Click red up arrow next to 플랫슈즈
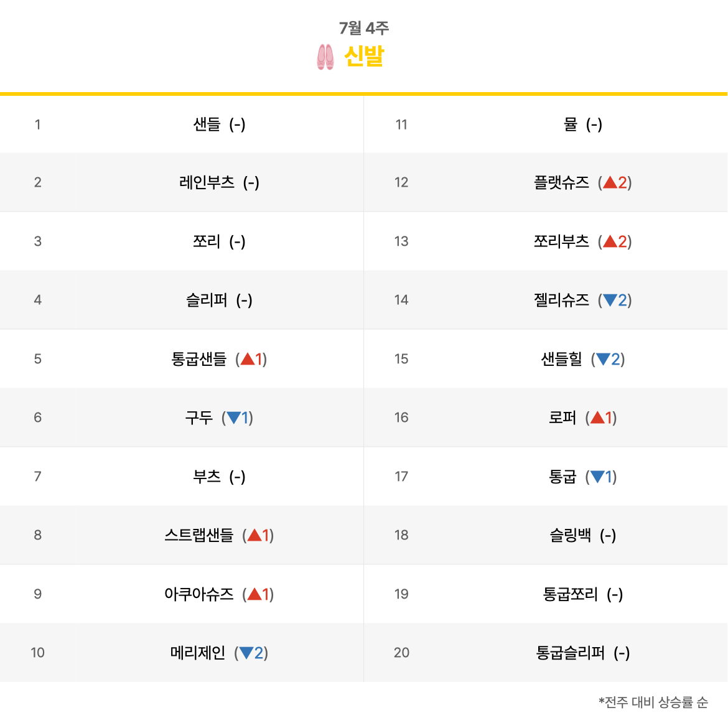The image size is (728, 728). point(610,182)
